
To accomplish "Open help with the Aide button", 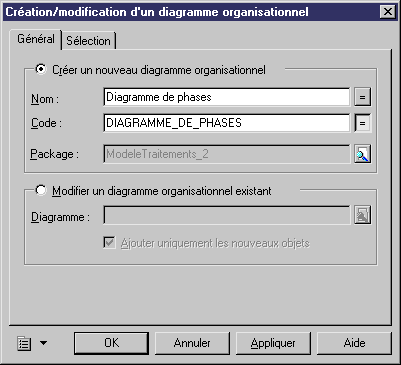I will [354, 343].
